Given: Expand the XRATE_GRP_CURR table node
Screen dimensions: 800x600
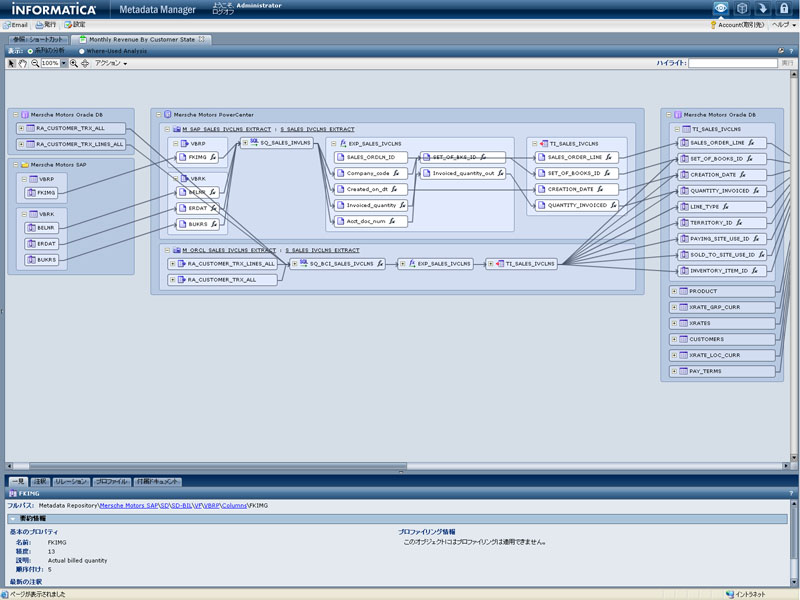Looking at the screenshot, I should coord(674,307).
